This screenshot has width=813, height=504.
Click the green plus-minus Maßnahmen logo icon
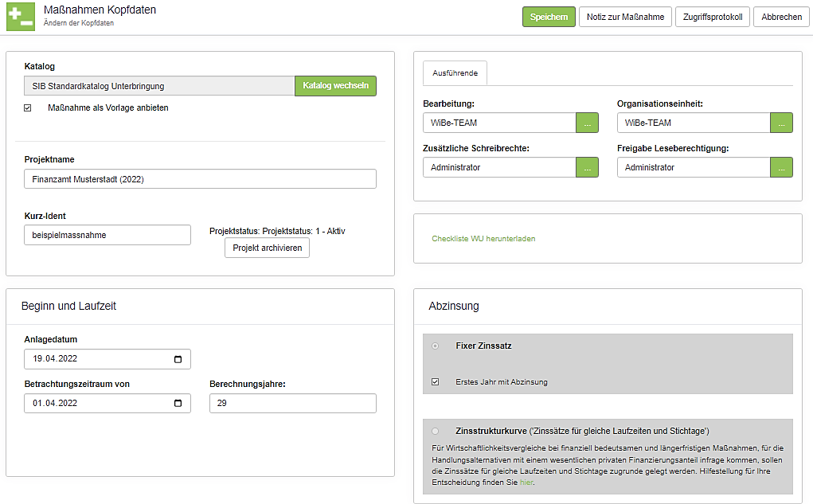[21, 17]
